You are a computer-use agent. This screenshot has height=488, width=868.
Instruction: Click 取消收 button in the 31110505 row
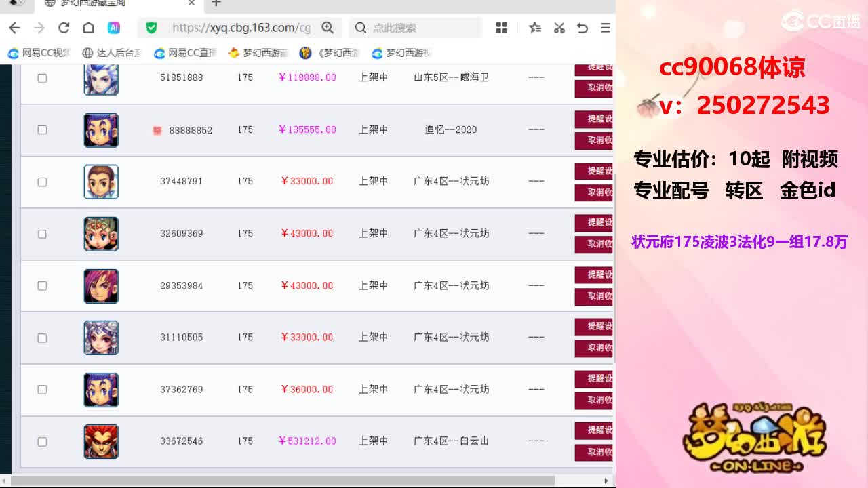point(594,348)
